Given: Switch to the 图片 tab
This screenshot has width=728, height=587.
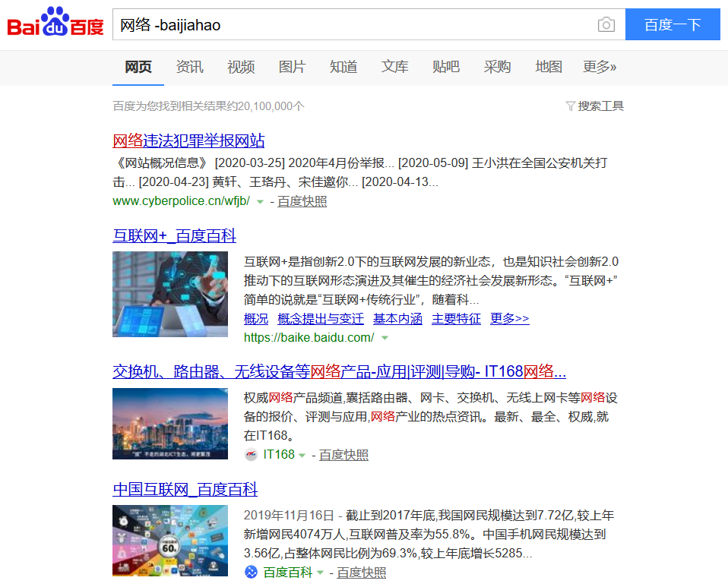Looking at the screenshot, I should pos(292,67).
